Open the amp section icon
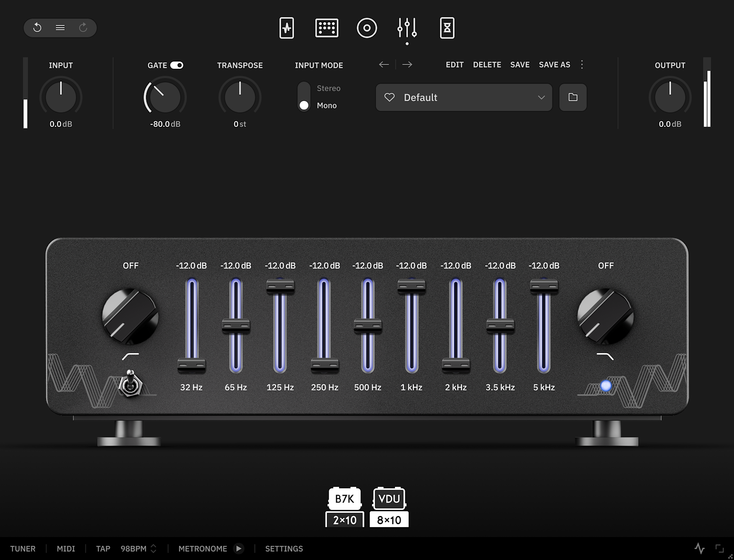 click(x=326, y=28)
